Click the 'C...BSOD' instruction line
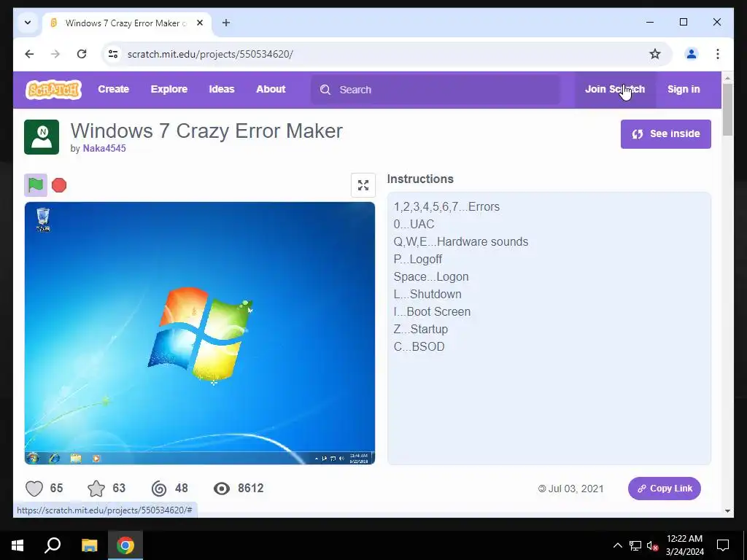The width and height of the screenshot is (747, 560). coord(419,346)
